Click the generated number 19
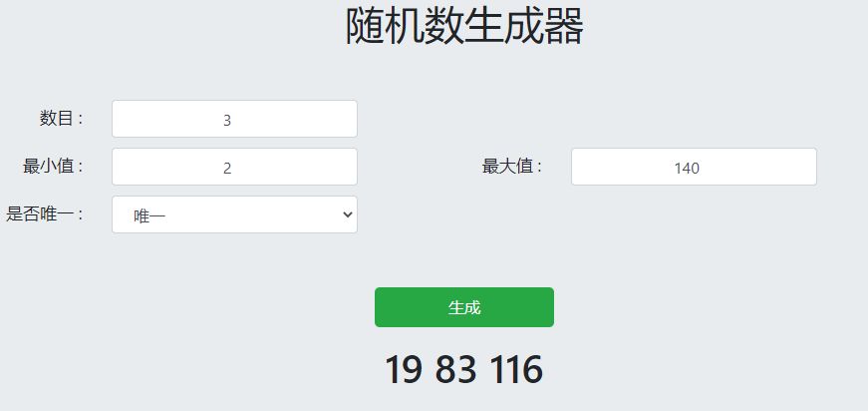Image resolution: width=868 pixels, height=411 pixels. (404, 370)
